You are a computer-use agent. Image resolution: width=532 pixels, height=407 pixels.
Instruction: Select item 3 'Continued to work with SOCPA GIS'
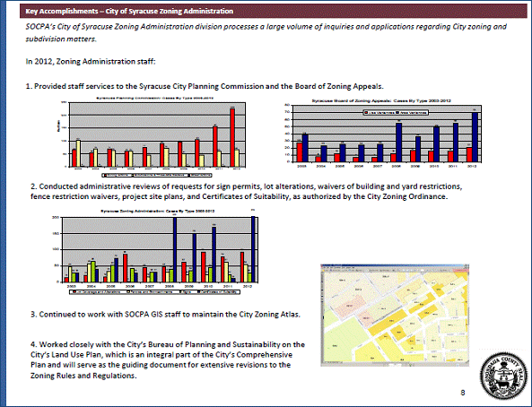click(x=166, y=315)
